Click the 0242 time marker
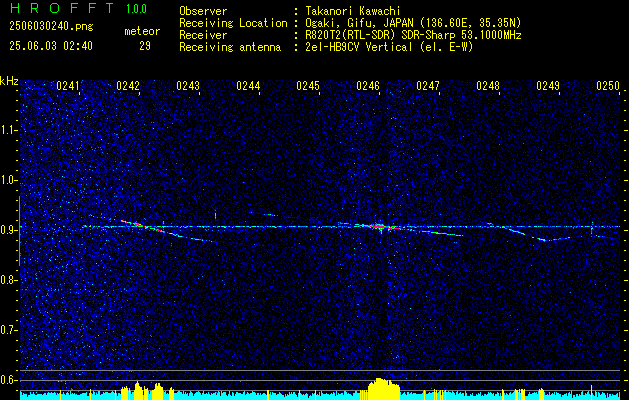Screen dimensions: 629x400 click(128, 86)
